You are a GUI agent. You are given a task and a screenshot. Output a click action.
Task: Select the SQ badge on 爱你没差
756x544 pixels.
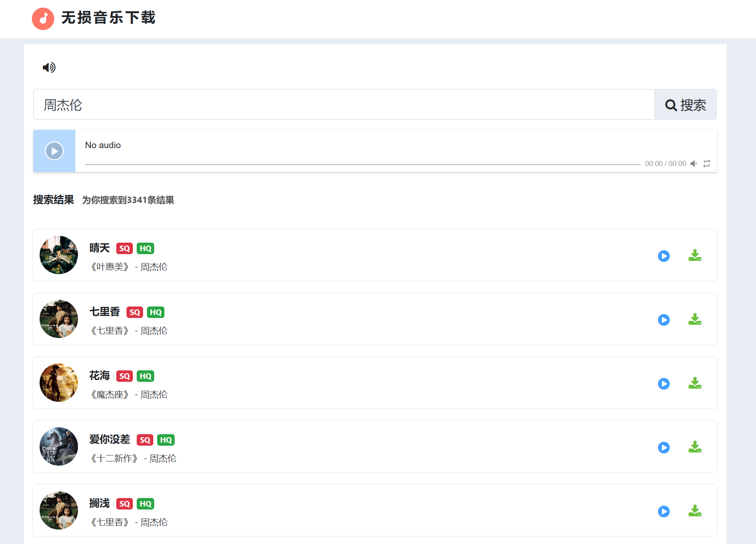[145, 440]
